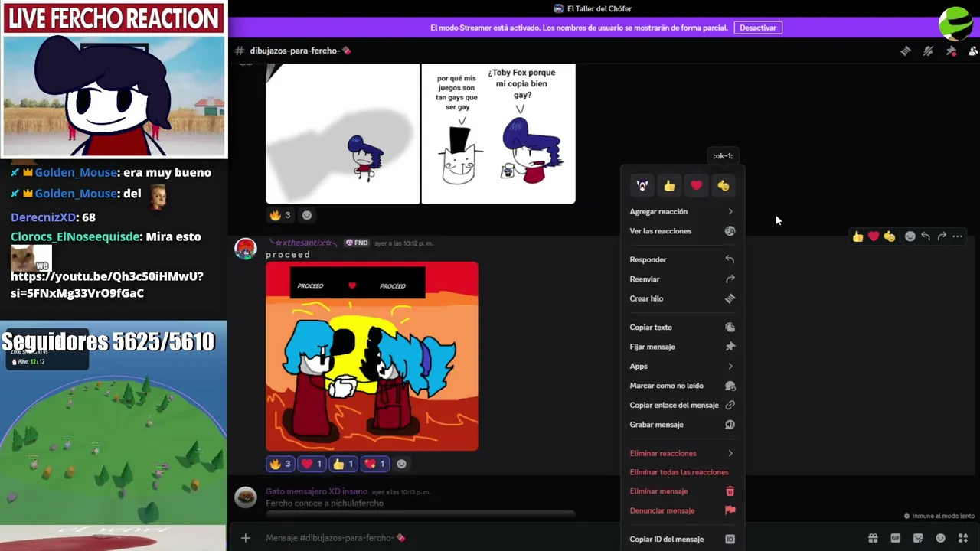Open emoji picker in the message hover bar
This screenshot has height=551, width=980.
pyautogui.click(x=910, y=236)
